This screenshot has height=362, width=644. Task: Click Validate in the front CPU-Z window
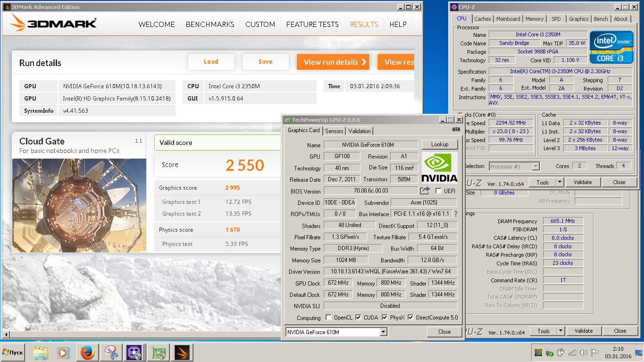pos(583,182)
